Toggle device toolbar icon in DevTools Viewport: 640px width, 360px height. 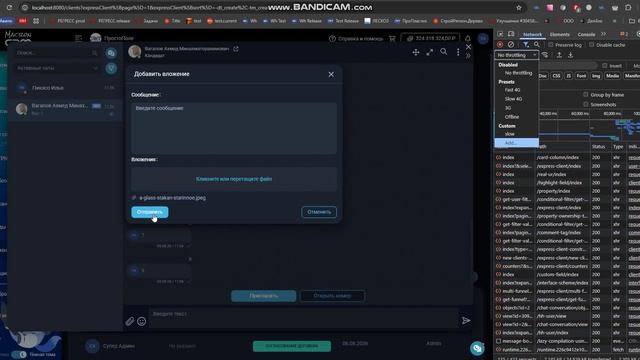click(511, 34)
